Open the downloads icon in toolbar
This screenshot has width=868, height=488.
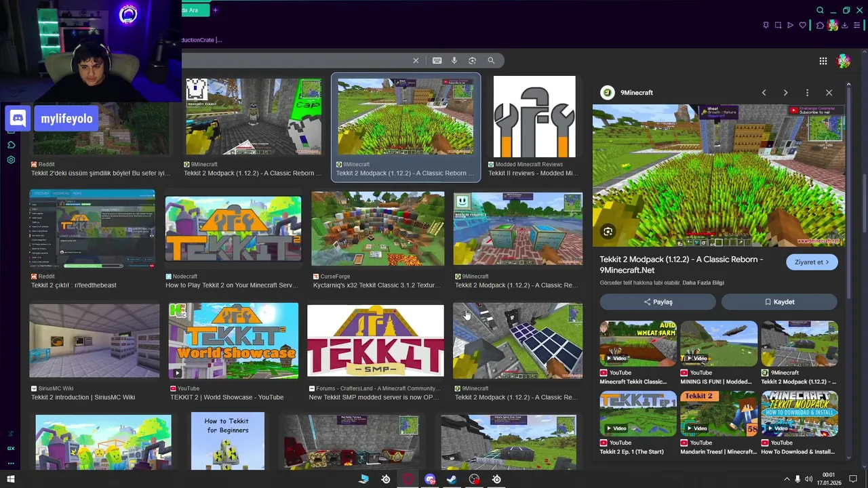[x=845, y=25]
